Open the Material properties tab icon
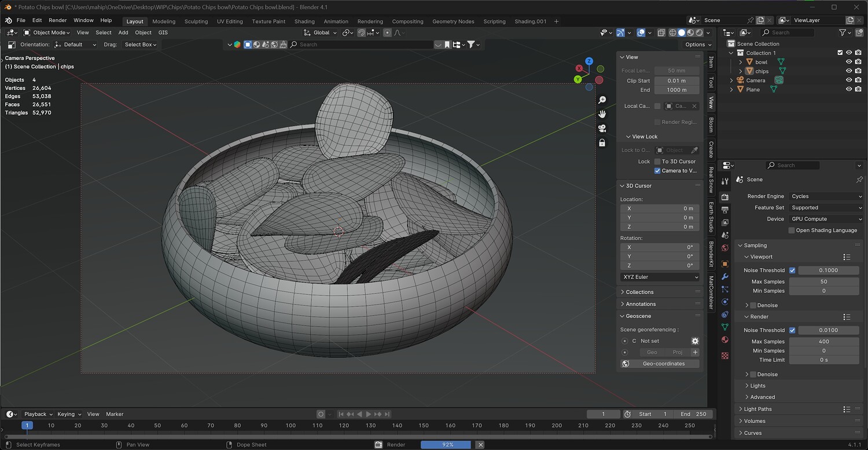 (x=724, y=340)
